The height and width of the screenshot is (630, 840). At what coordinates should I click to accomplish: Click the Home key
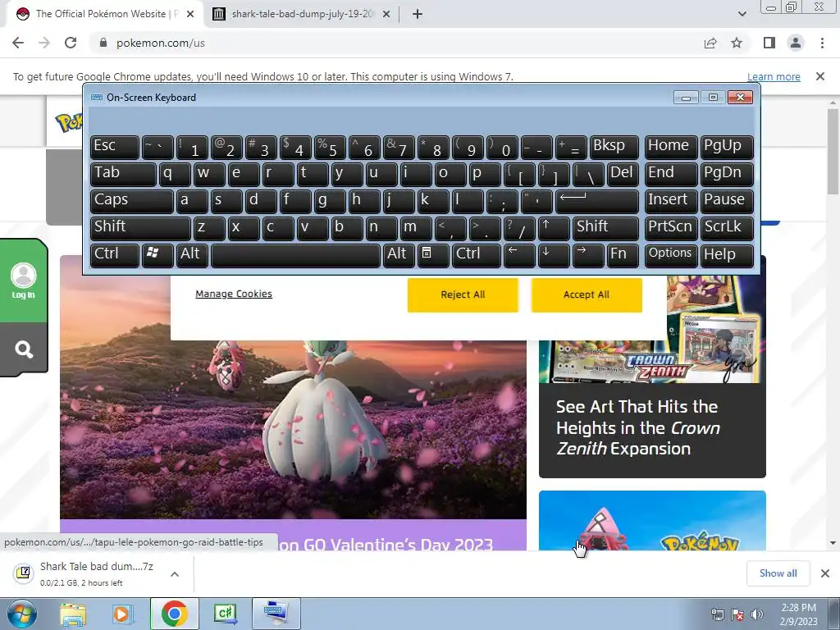(671, 148)
